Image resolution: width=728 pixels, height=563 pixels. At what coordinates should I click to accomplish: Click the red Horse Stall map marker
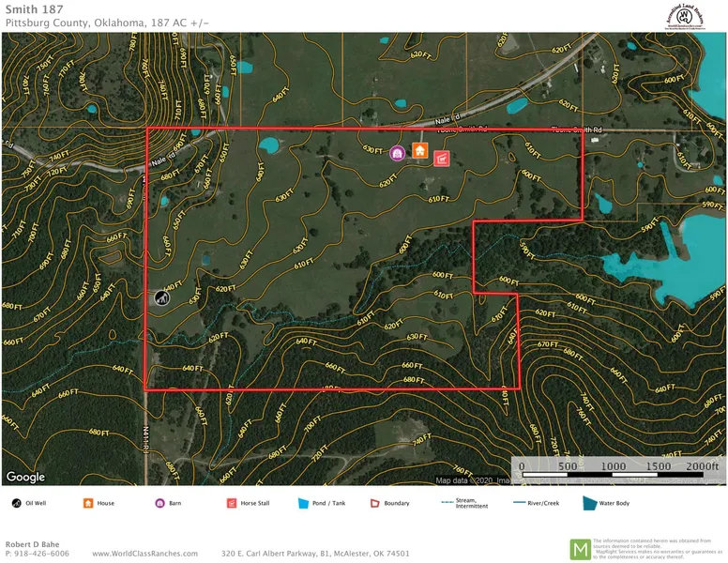pyautogui.click(x=441, y=159)
